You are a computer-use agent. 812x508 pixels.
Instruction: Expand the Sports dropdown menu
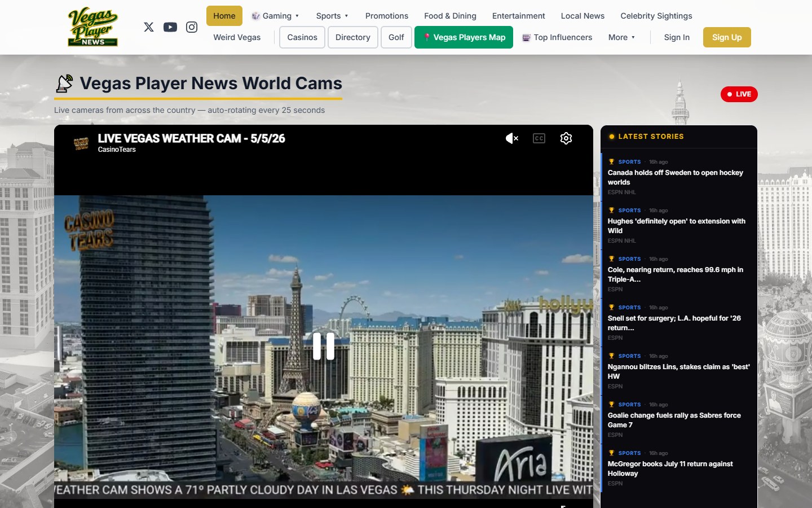[x=332, y=16]
